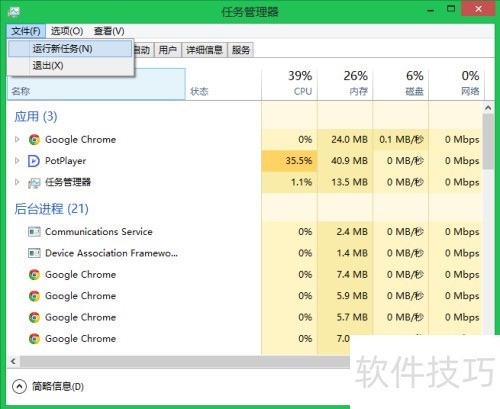Viewport: 500px width, 409px height.
Task: Click Device Association 1.4 MB value
Action: click(x=352, y=253)
